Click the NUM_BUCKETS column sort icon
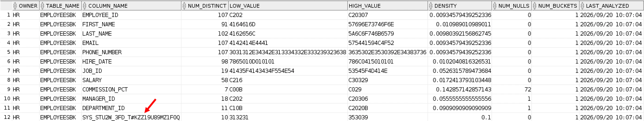 (x=535, y=6)
